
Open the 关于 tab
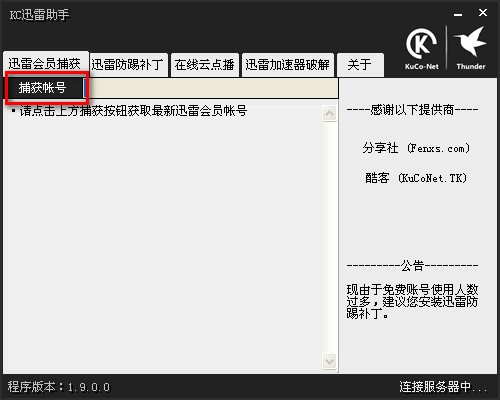[360, 65]
